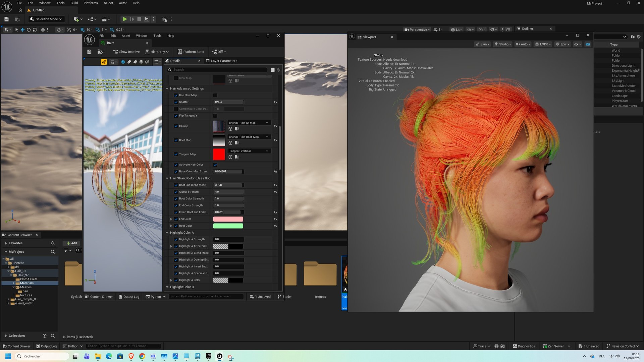Open Selection Mode dropdown
Screen dimensions: 644x362
pyautogui.click(x=46, y=19)
